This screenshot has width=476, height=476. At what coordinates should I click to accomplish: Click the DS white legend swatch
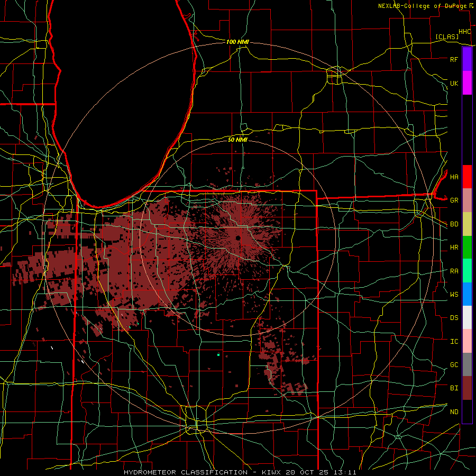click(x=467, y=317)
